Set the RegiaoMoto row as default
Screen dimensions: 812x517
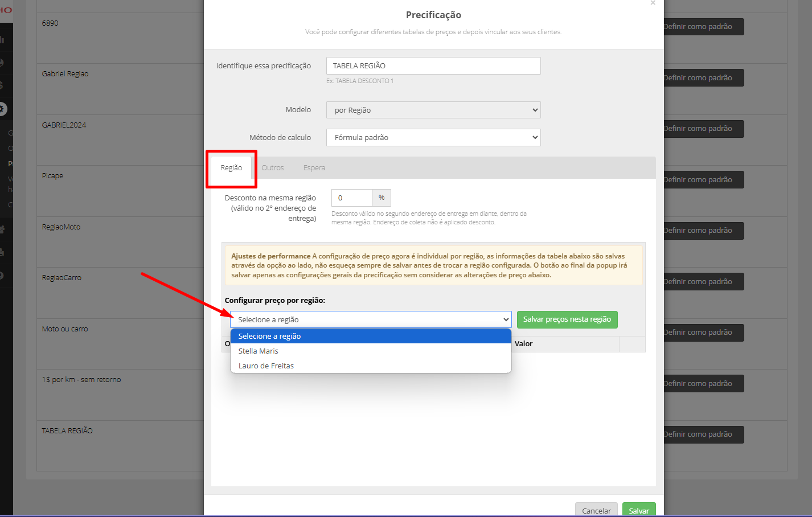703,231
